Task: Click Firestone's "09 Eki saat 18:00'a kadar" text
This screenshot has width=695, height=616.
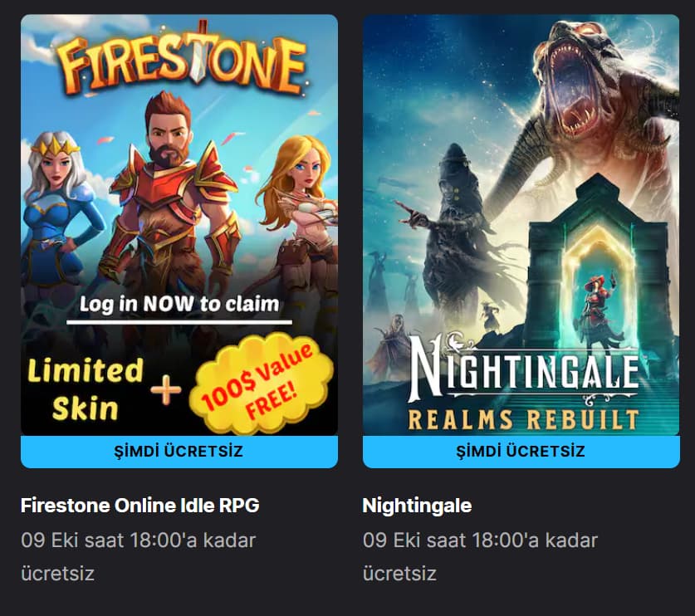Action: [138, 540]
